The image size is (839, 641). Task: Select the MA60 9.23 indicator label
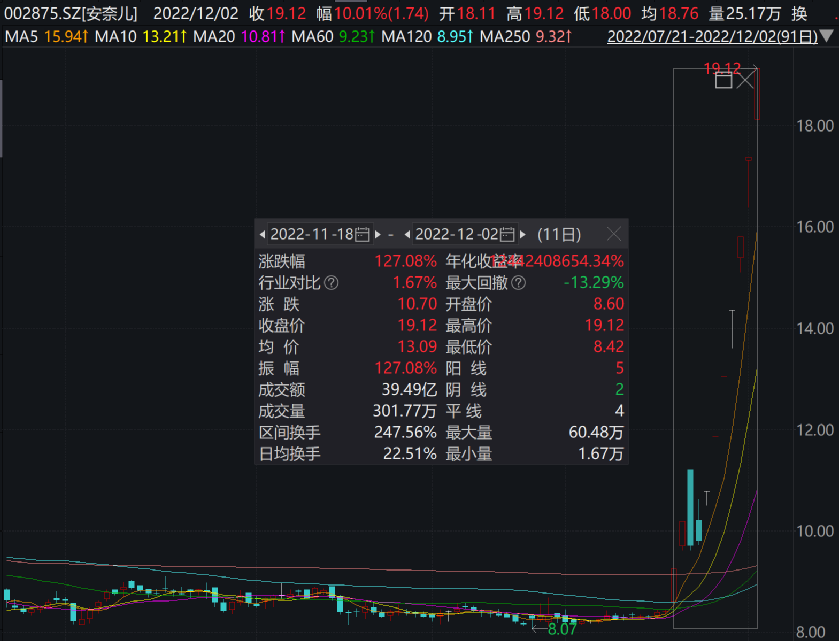pyautogui.click(x=333, y=36)
